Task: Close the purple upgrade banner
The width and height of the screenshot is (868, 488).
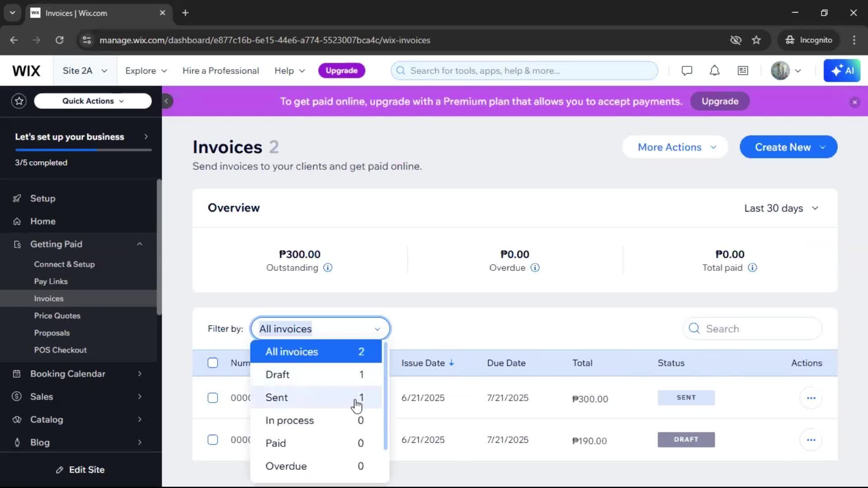Action: [854, 102]
